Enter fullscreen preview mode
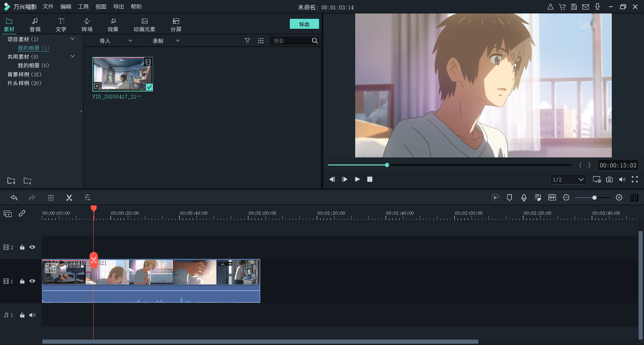644x345 pixels. 635,180
